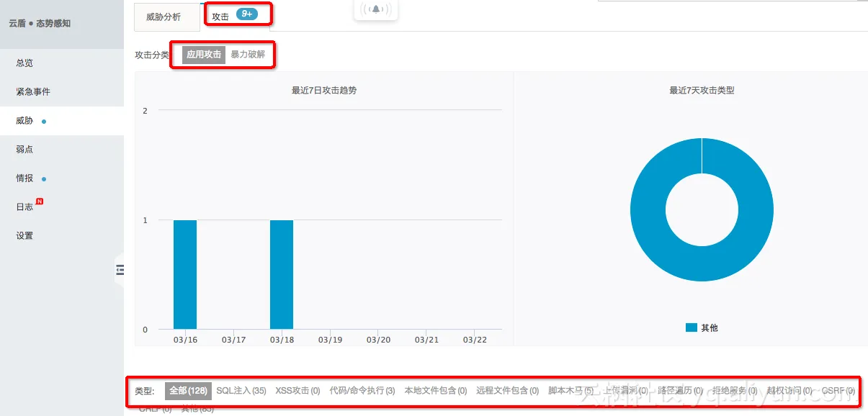The width and height of the screenshot is (868, 416).
Task: Select the 应用攻击 attack category
Action: pos(204,55)
